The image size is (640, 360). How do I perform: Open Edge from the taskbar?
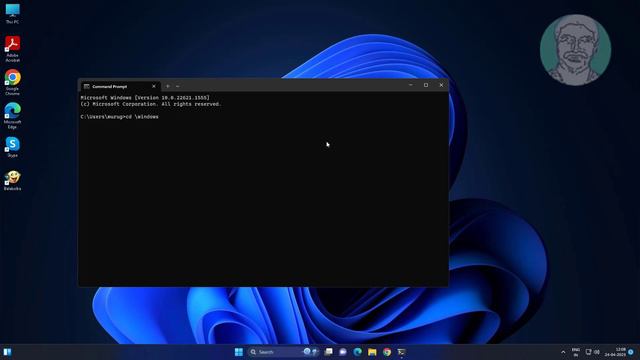click(x=358, y=352)
